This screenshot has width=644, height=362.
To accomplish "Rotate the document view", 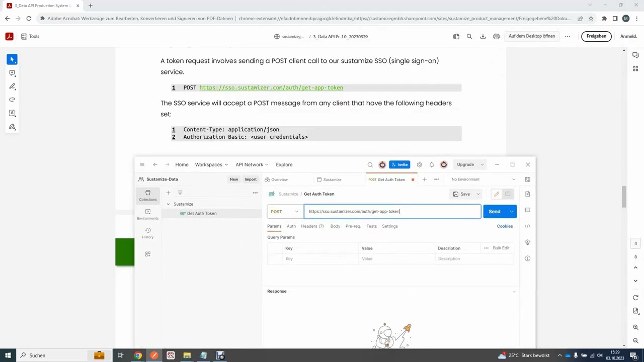I will tap(635, 298).
